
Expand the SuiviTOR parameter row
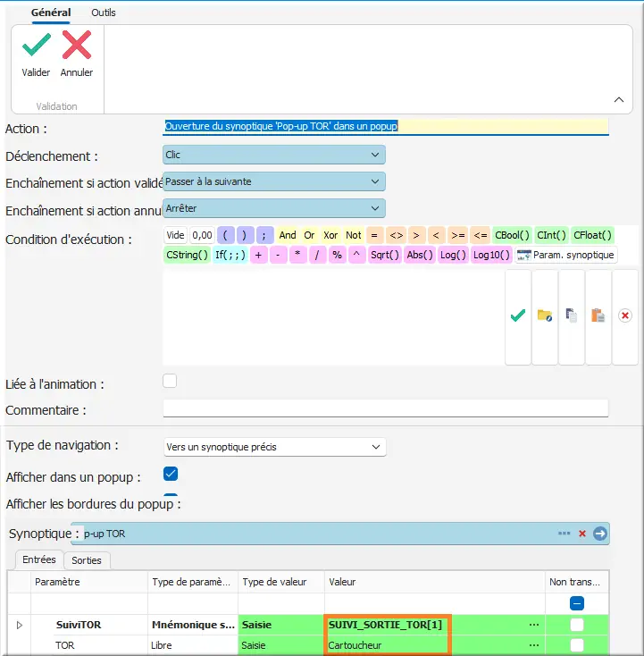coord(20,625)
